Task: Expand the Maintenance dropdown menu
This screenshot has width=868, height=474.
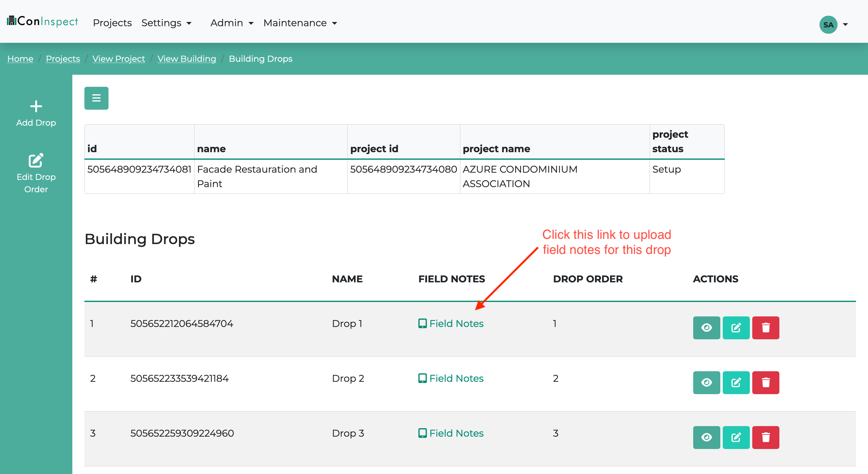Action: [300, 23]
